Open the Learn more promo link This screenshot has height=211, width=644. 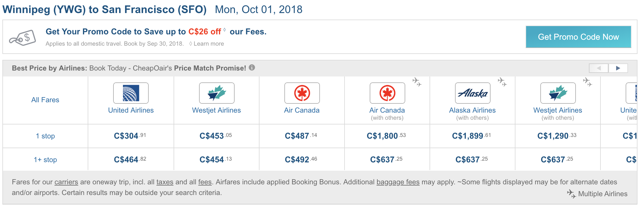(209, 44)
